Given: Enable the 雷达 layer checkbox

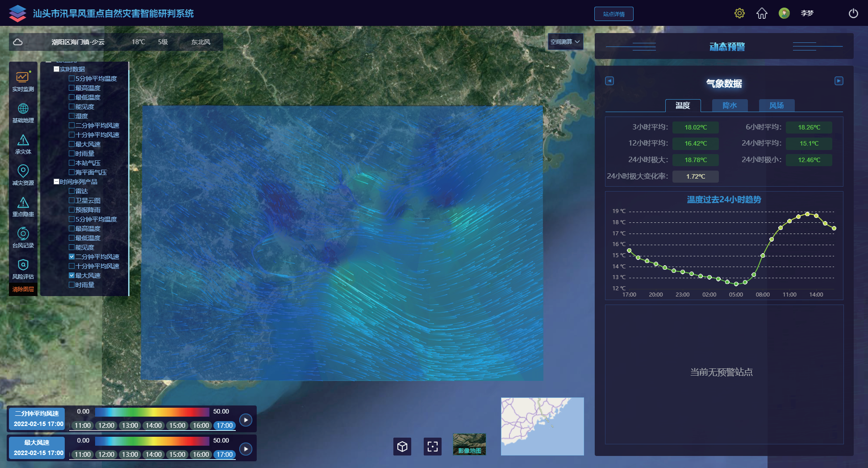Looking at the screenshot, I should (x=71, y=191).
